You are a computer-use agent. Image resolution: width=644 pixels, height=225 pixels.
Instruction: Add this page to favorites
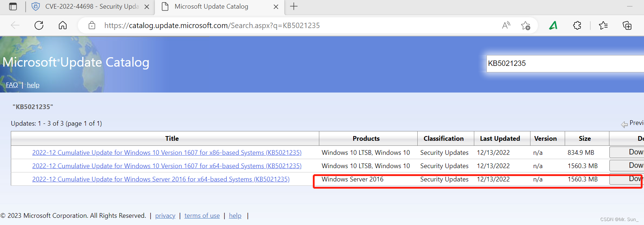click(525, 26)
